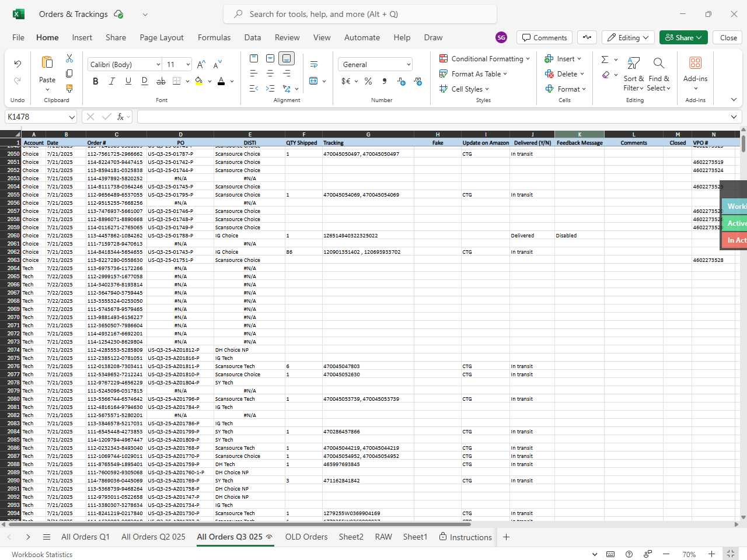Click the Redo arrow icon

[18, 80]
